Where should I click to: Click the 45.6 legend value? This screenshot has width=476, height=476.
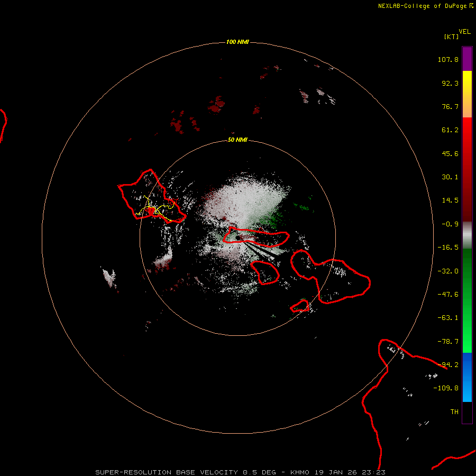click(450, 153)
